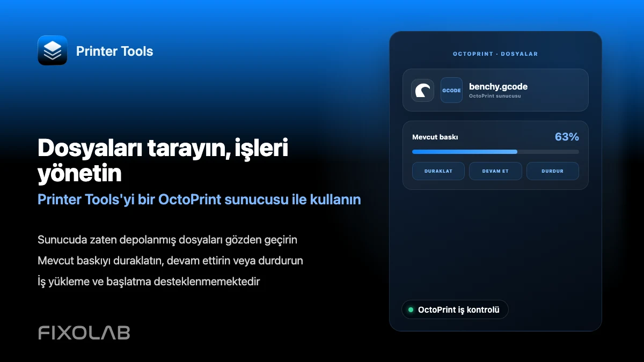Click the line starting Mevcut baskıyı duraklatın

pyautogui.click(x=171, y=261)
